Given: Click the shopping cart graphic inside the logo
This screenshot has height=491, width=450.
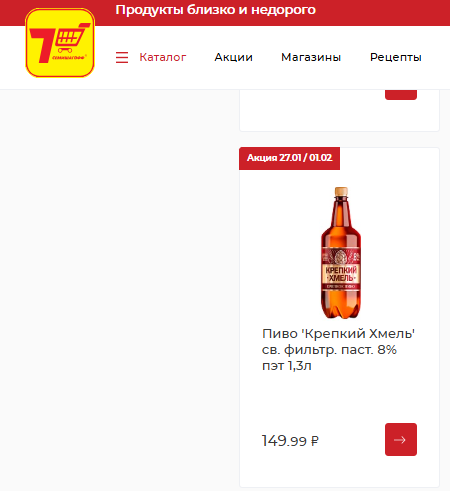Looking at the screenshot, I should [72, 37].
